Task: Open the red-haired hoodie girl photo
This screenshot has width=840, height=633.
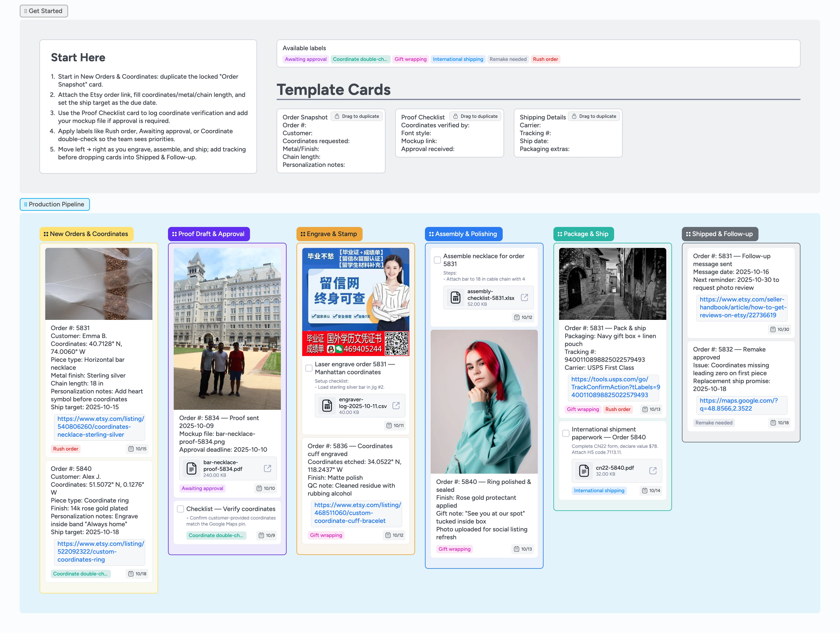Action: tap(484, 401)
